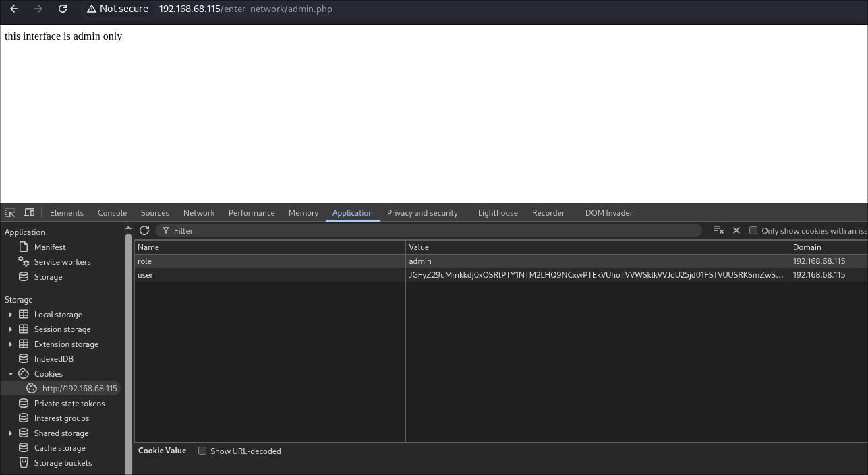Click the cookie Filter input field

(432, 230)
